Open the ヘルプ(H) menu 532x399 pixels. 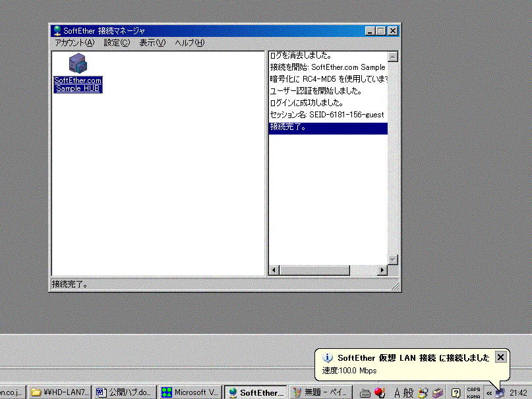click(189, 43)
